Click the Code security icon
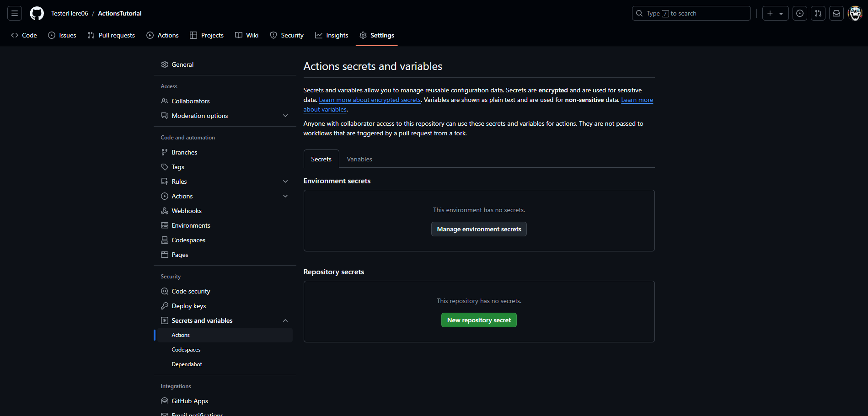The image size is (868, 416). pyautogui.click(x=165, y=291)
